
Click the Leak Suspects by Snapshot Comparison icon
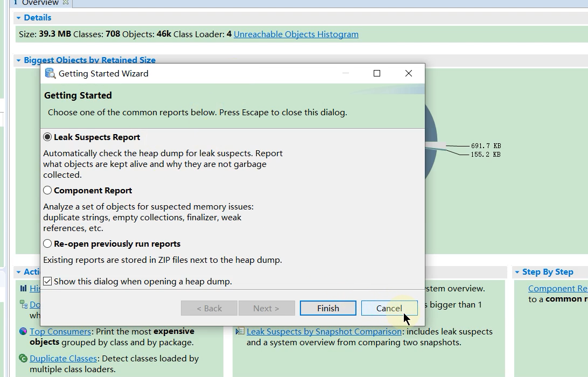tap(240, 331)
